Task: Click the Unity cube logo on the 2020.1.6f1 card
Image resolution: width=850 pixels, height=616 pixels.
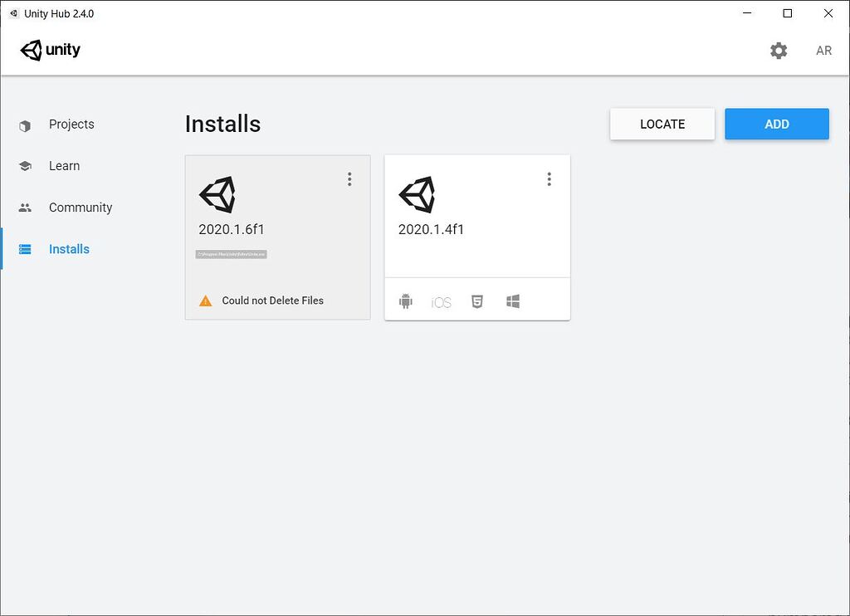Action: click(217, 194)
